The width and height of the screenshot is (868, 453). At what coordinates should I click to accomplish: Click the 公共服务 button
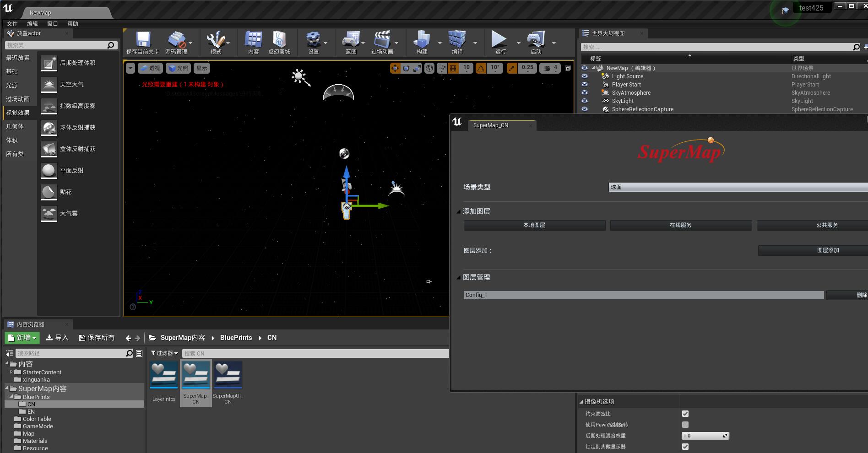(x=812, y=225)
